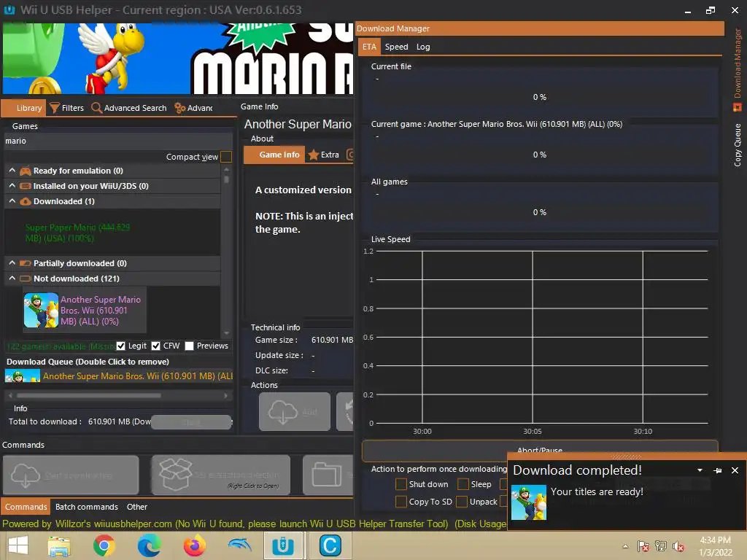
Task: Launch Firefox from taskbar
Action: [x=194, y=545]
